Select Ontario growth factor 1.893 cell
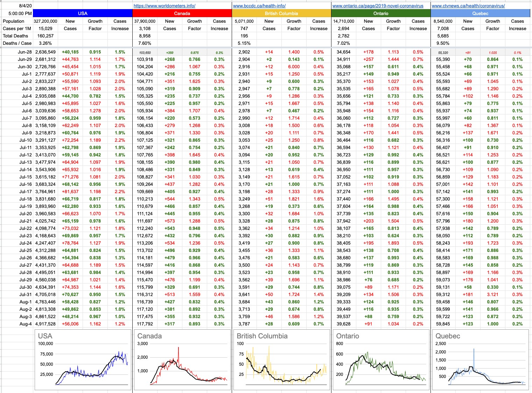The image size is (532, 393). [x=393, y=243]
